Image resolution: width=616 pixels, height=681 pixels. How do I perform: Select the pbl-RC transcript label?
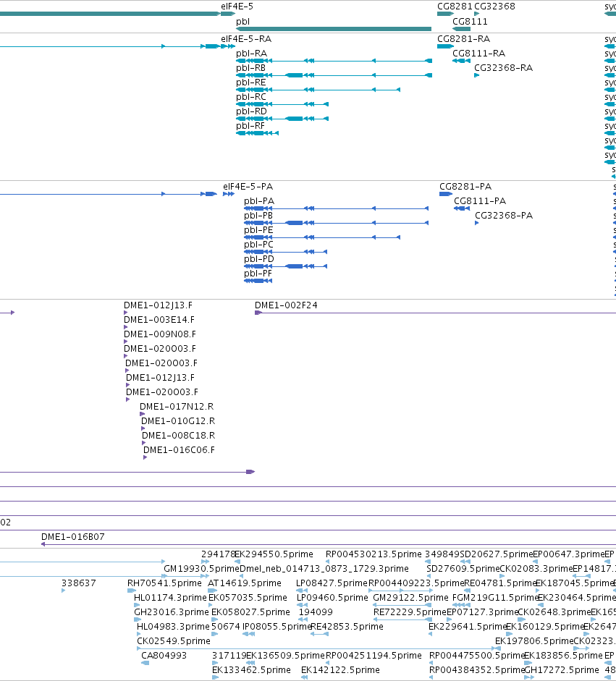pos(251,96)
